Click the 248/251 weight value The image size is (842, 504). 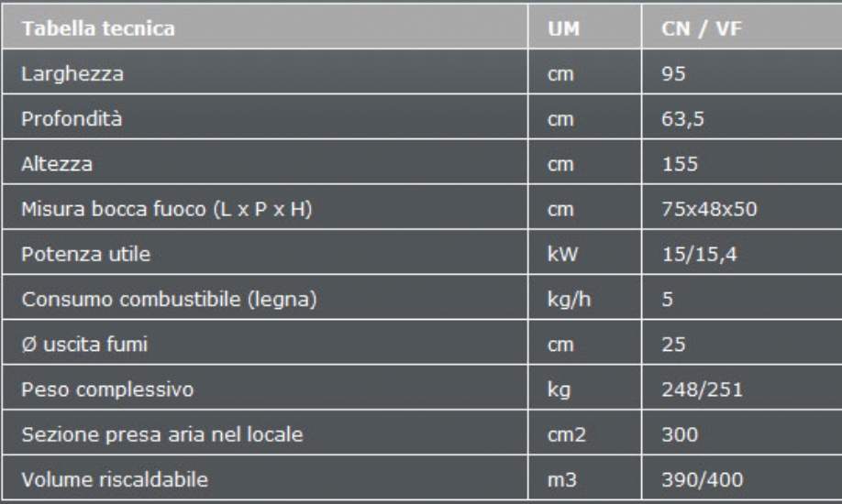703,389
